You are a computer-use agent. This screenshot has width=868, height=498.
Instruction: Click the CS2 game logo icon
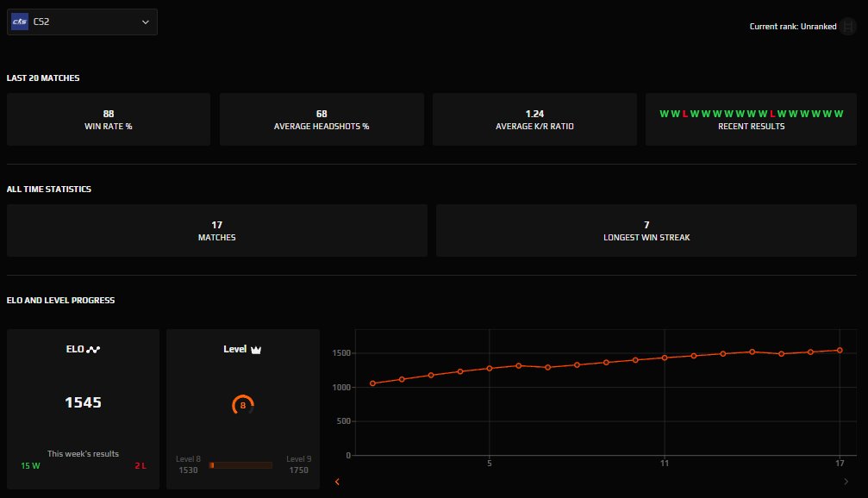(20, 22)
